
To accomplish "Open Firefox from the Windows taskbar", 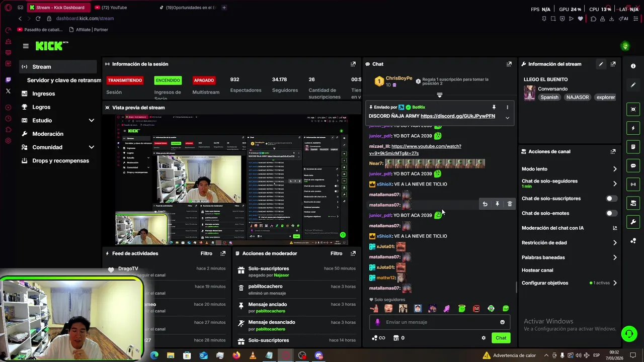I will coord(236,355).
